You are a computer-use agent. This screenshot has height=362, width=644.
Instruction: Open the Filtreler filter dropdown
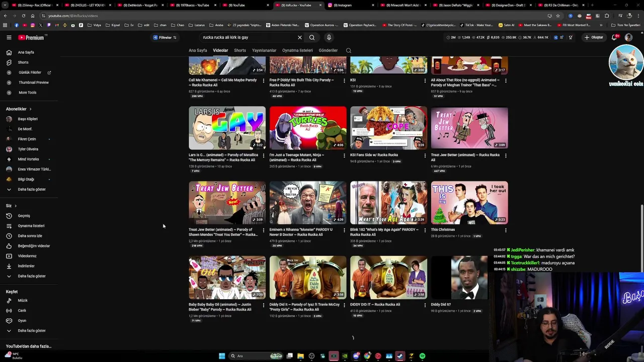click(165, 38)
